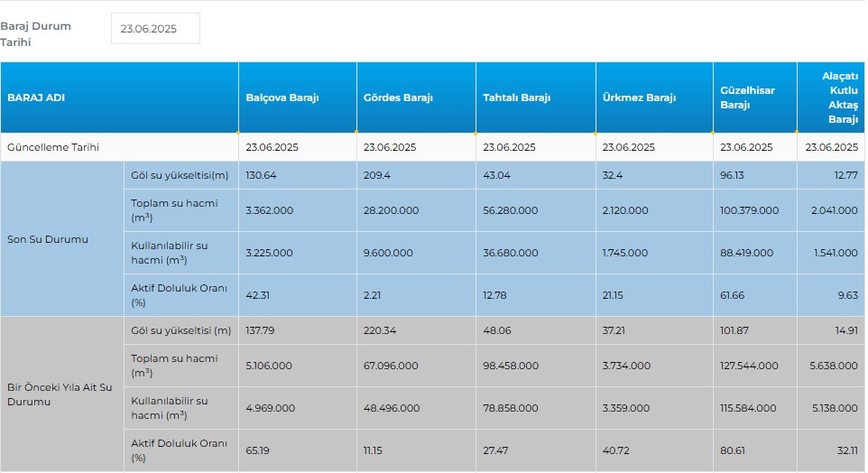Click previous year fill rate 65.19

[x=257, y=450]
